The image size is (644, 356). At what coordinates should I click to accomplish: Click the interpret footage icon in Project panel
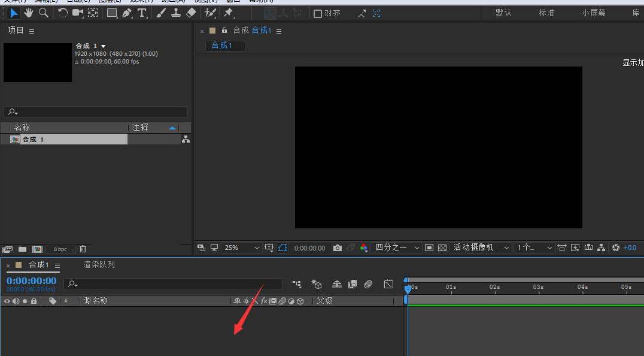(x=7, y=249)
